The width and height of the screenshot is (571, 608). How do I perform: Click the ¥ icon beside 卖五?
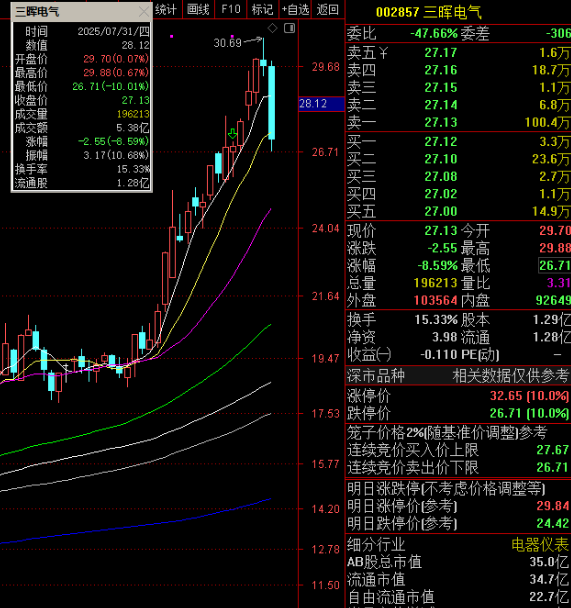(383, 53)
